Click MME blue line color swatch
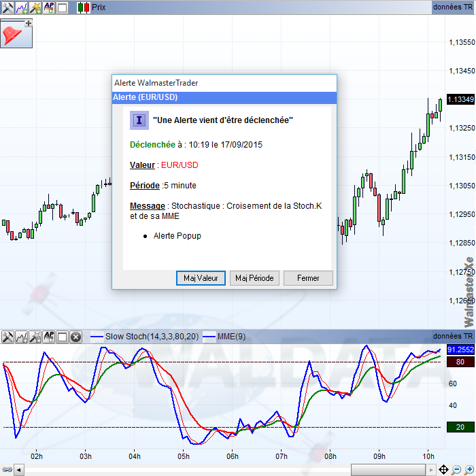476x476 pixels. click(x=209, y=337)
